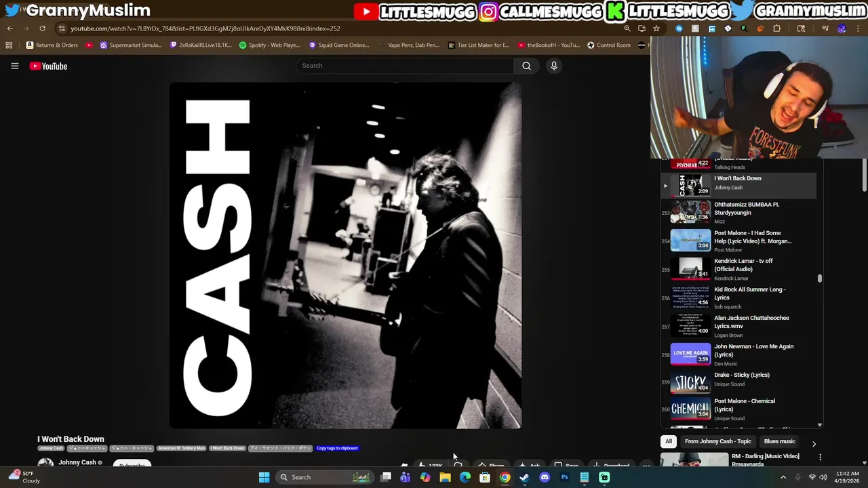Focus the YouTube search field
The width and height of the screenshot is (868, 488).
tap(404, 66)
